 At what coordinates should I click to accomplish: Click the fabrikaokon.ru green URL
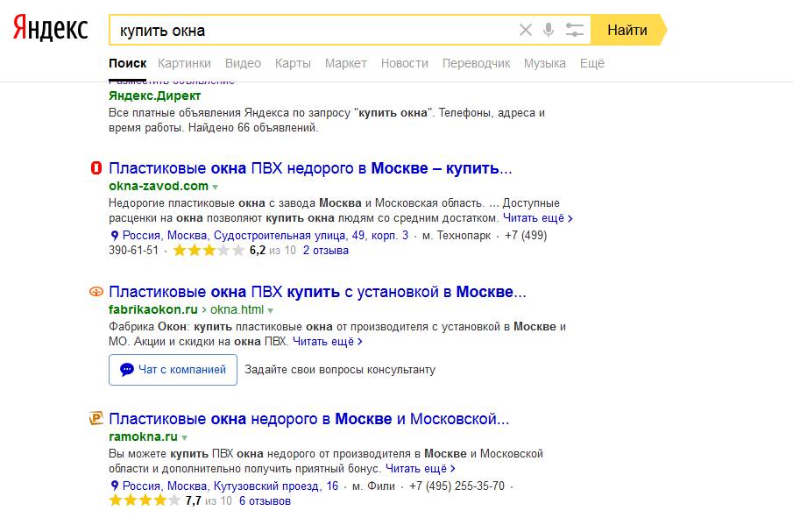pyautogui.click(x=153, y=309)
